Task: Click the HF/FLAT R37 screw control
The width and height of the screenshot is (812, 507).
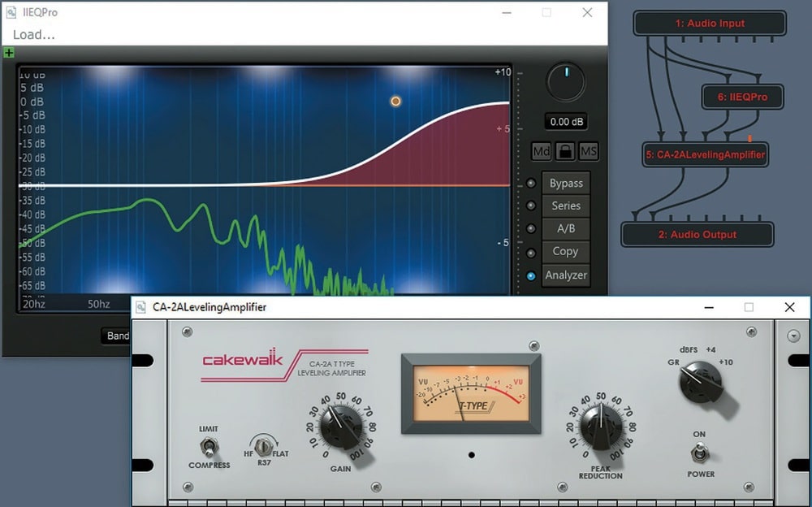Action: click(x=264, y=446)
